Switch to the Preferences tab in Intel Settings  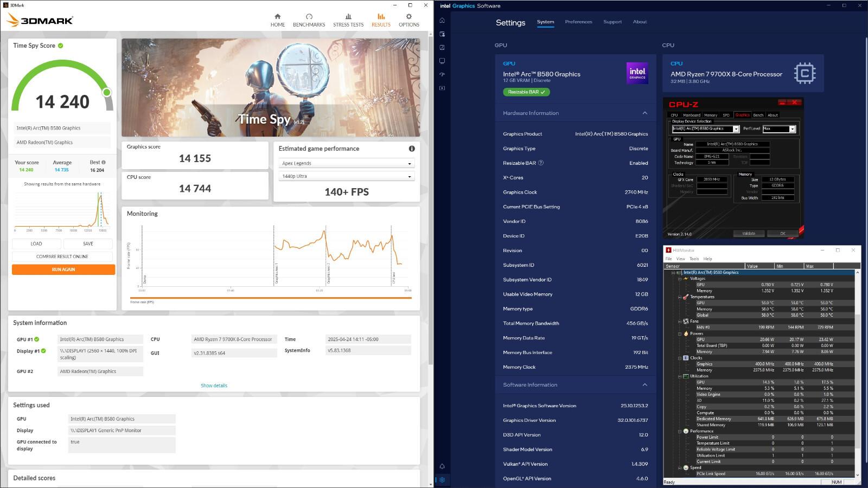[578, 22]
